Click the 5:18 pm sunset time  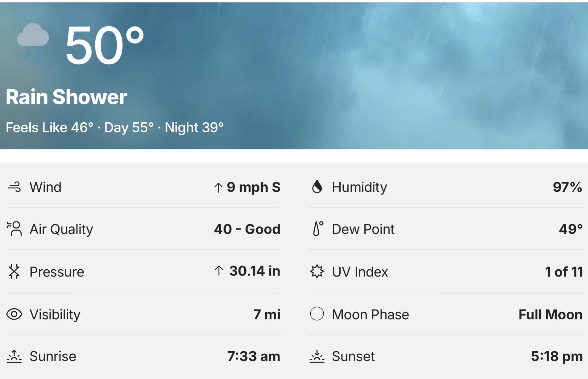(x=557, y=356)
